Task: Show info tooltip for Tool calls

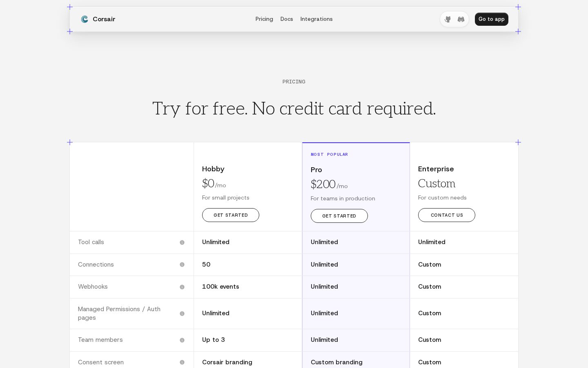Action: 182,242
